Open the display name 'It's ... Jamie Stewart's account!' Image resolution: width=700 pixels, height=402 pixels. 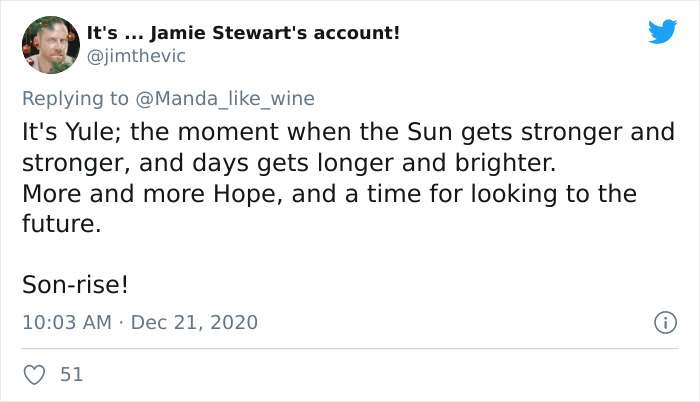(x=243, y=33)
